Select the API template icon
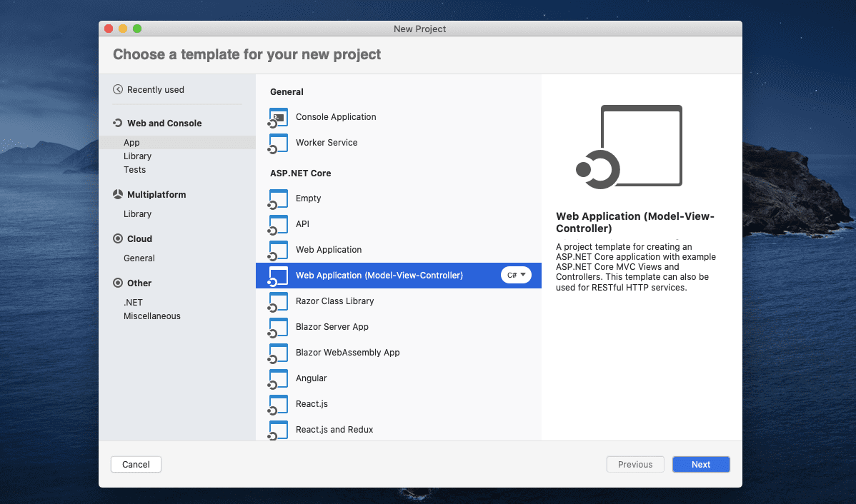 [278, 224]
